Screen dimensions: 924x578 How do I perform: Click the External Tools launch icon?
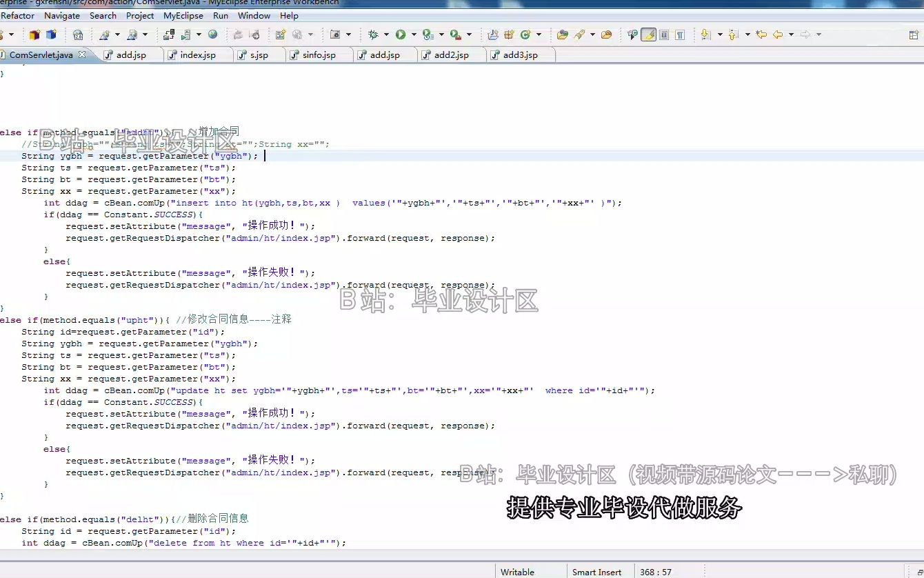[454, 34]
